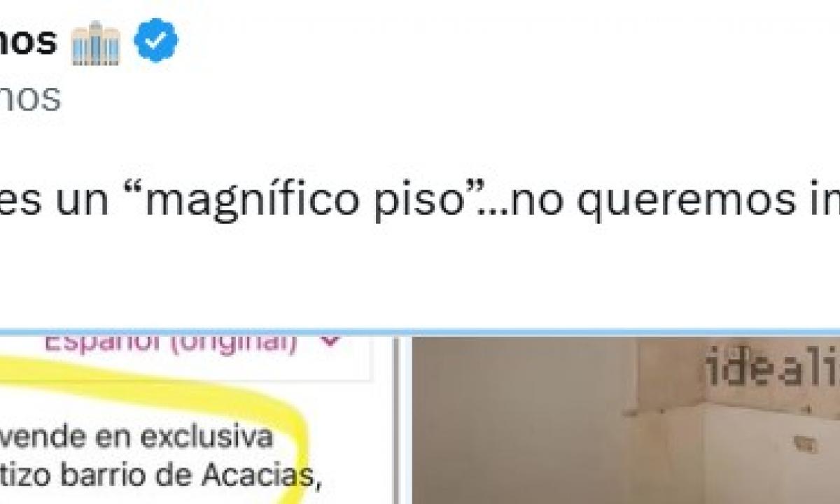Open the gray account handle under the name
Viewport: 840px width, 504px height.
(x=29, y=100)
